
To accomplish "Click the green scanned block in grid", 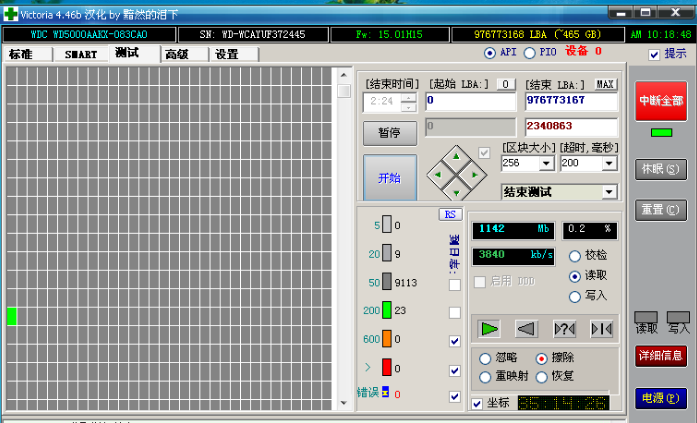I will pos(12,316).
